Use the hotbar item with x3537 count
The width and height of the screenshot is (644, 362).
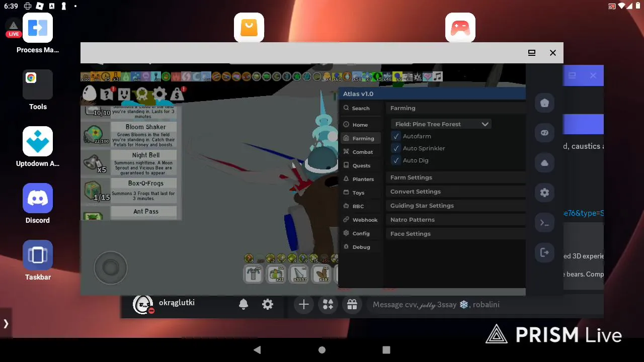(x=299, y=274)
